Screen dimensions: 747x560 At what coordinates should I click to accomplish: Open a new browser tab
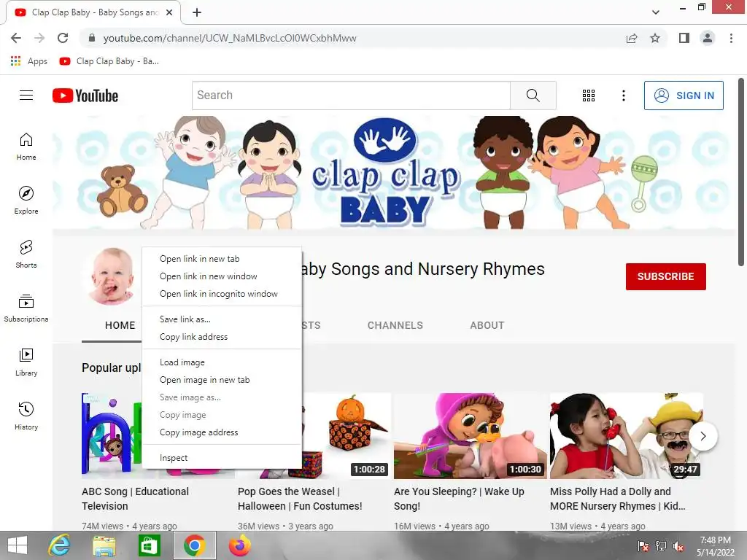pyautogui.click(x=197, y=12)
